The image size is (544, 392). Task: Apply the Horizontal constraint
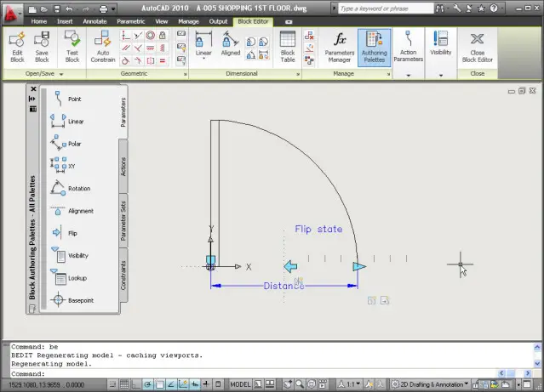[x=150, y=48]
